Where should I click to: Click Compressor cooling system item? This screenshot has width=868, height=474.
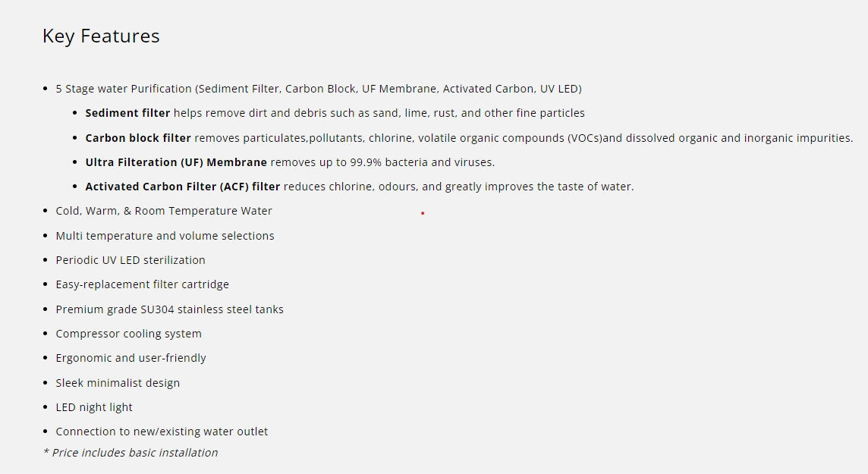click(x=128, y=334)
